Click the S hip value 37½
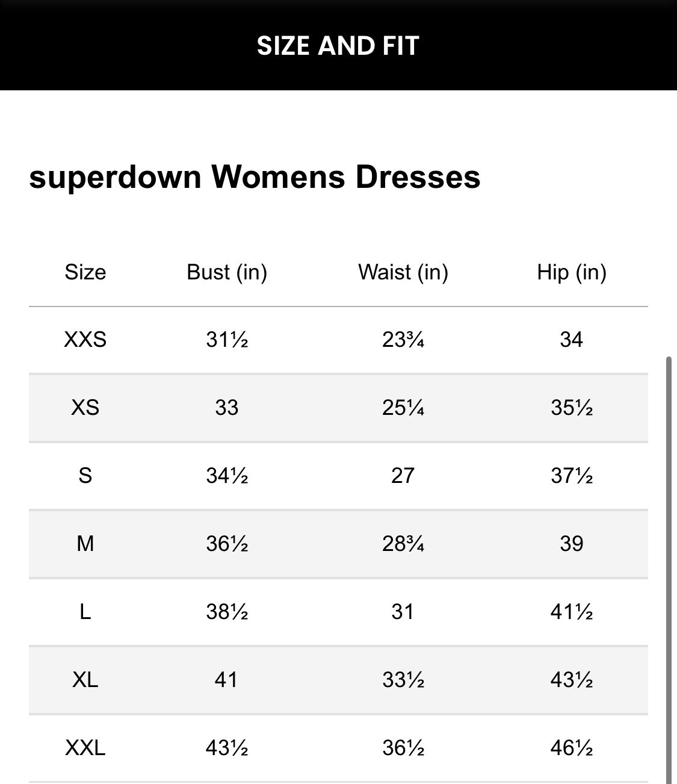Screen dimensions: 677x784 click(x=572, y=476)
